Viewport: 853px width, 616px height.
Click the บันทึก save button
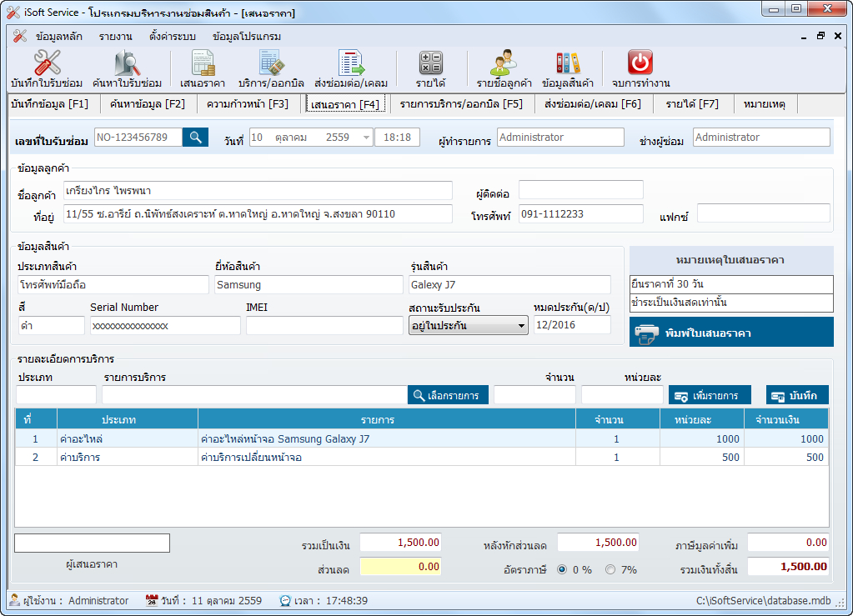click(797, 395)
